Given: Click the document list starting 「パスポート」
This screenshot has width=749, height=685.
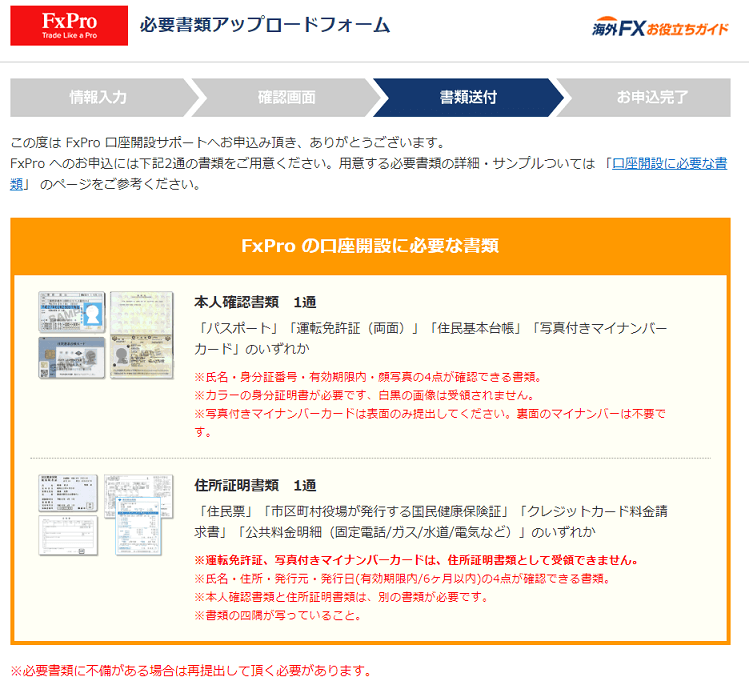Looking at the screenshot, I should pos(431,338).
